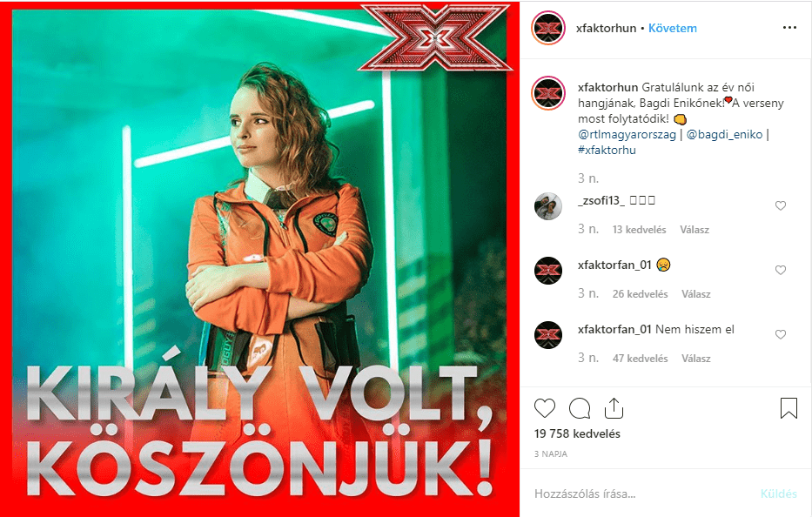This screenshot has height=517, width=812.
Task: Save the post with the bookmark icon
Action: [789, 407]
